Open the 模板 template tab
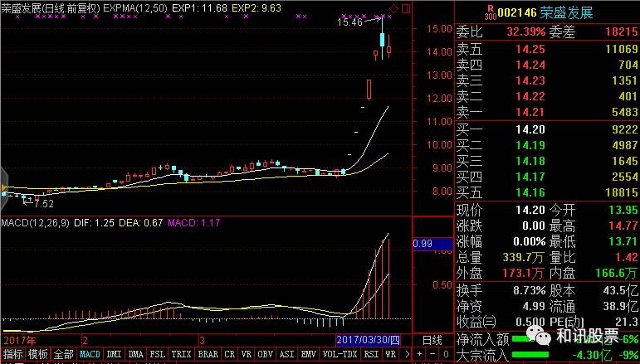640x364 pixels. point(37,354)
